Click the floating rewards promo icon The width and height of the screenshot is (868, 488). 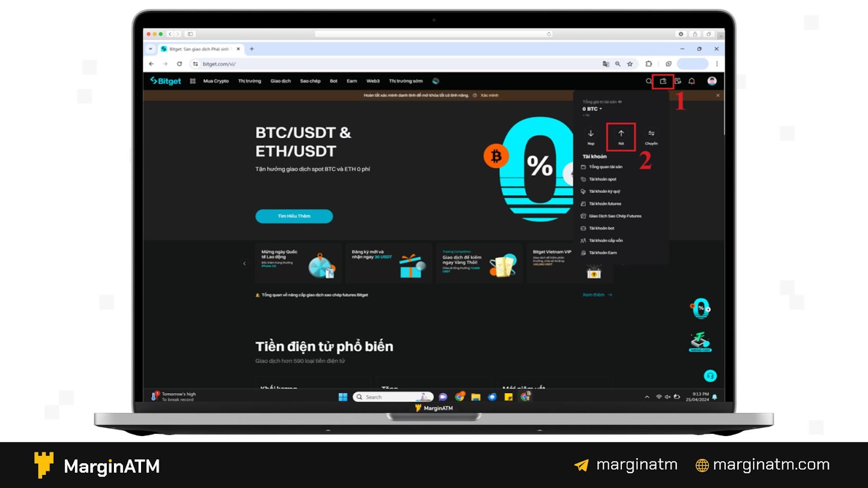point(700,342)
